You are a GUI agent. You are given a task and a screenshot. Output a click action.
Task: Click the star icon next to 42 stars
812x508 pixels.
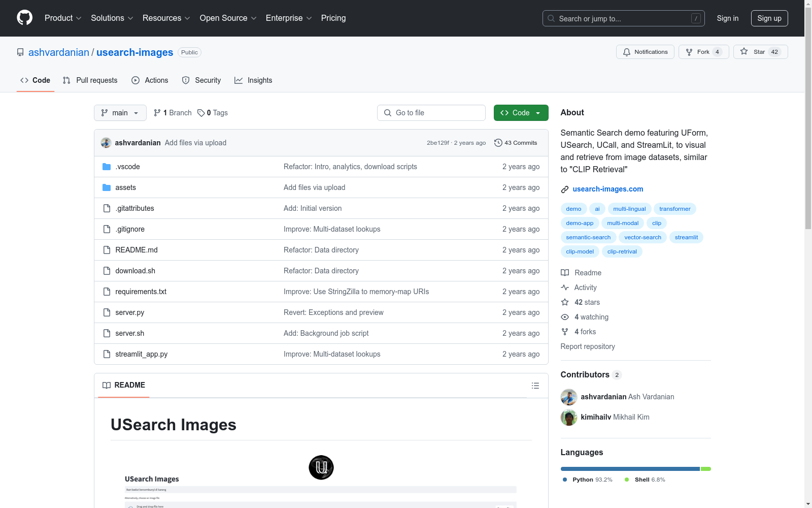(x=565, y=302)
